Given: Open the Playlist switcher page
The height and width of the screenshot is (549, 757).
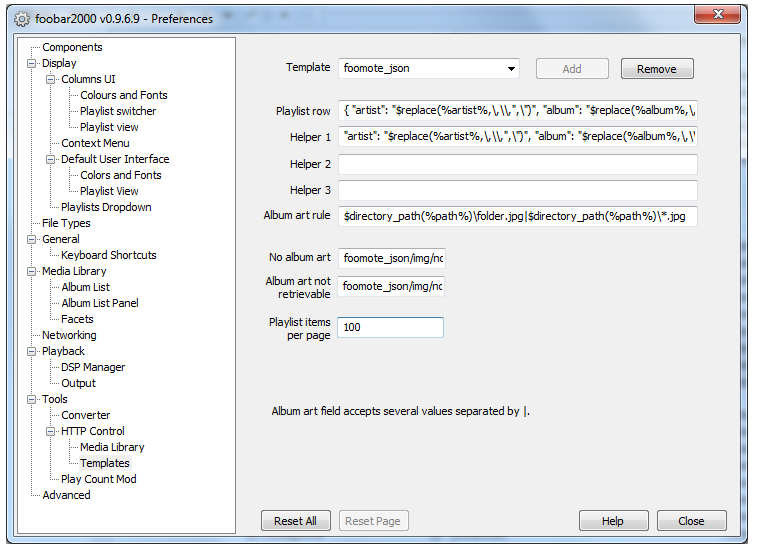Looking at the screenshot, I should point(118,111).
